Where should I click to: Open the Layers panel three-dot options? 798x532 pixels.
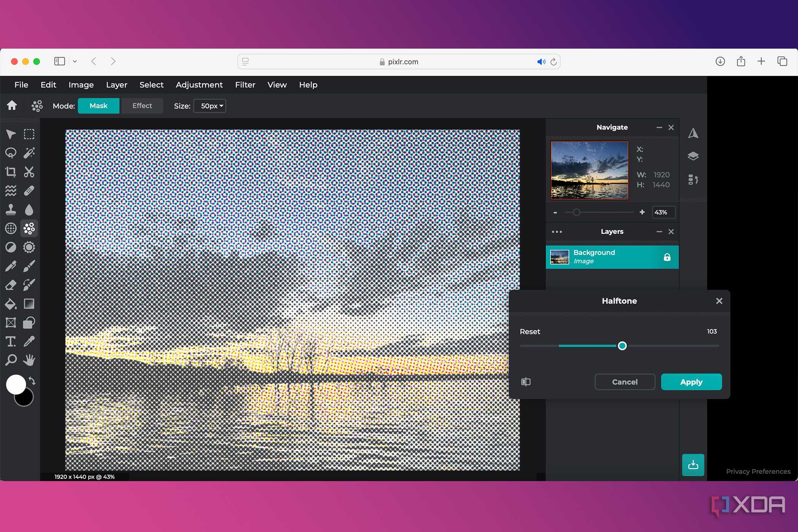557,232
